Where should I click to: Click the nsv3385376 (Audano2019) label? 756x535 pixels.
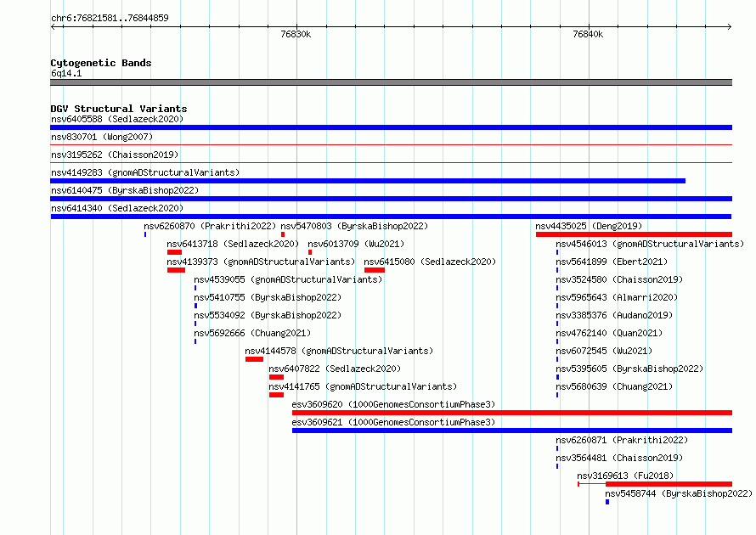(614, 315)
